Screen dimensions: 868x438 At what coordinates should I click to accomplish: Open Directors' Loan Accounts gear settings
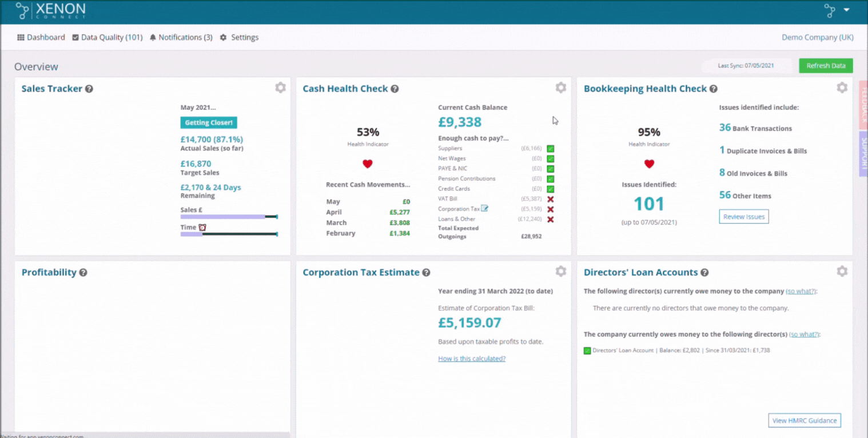(x=842, y=271)
